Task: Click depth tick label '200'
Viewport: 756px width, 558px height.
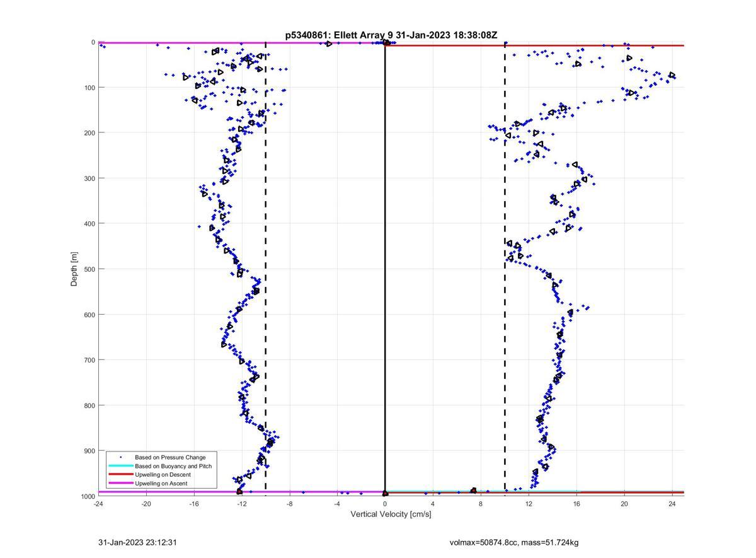Action: coord(89,133)
